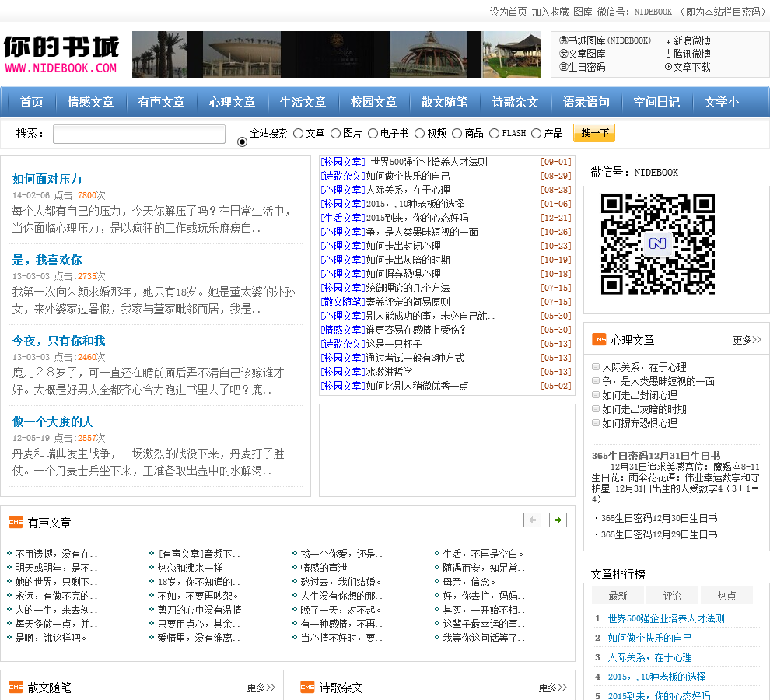
Task: Select the 电子书 search radio option
Action: [373, 134]
